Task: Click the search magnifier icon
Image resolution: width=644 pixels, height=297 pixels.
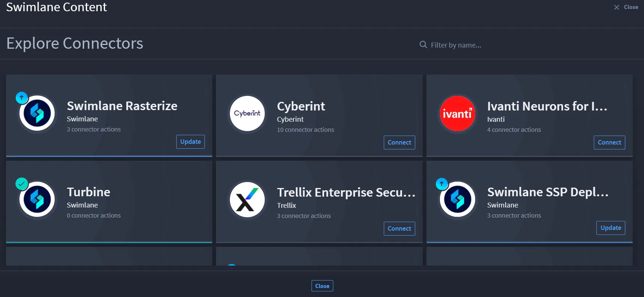Action: [423, 45]
